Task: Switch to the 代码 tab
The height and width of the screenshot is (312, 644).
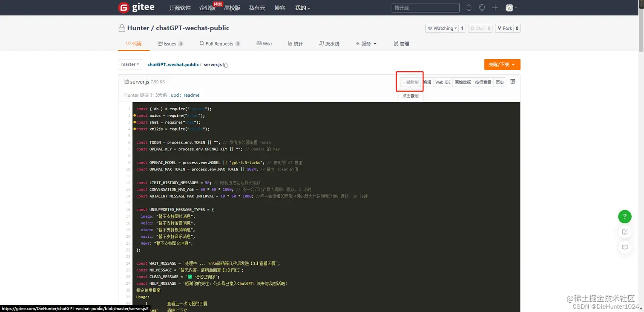Action: point(134,43)
